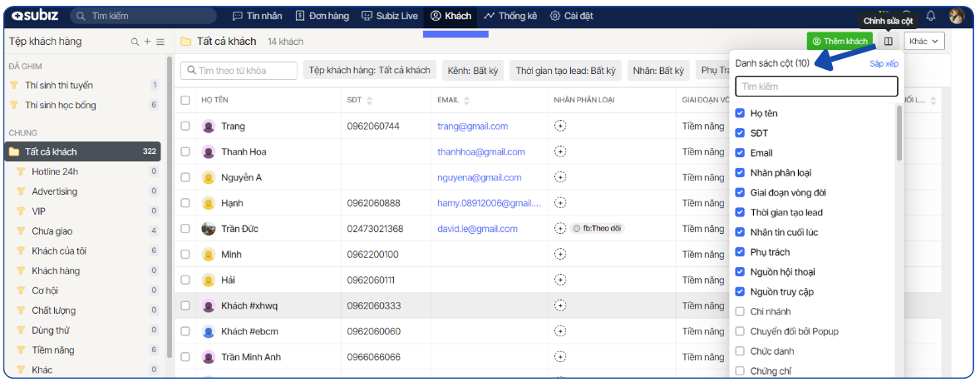
Task: Open the user profile avatar
Action: 957,16
